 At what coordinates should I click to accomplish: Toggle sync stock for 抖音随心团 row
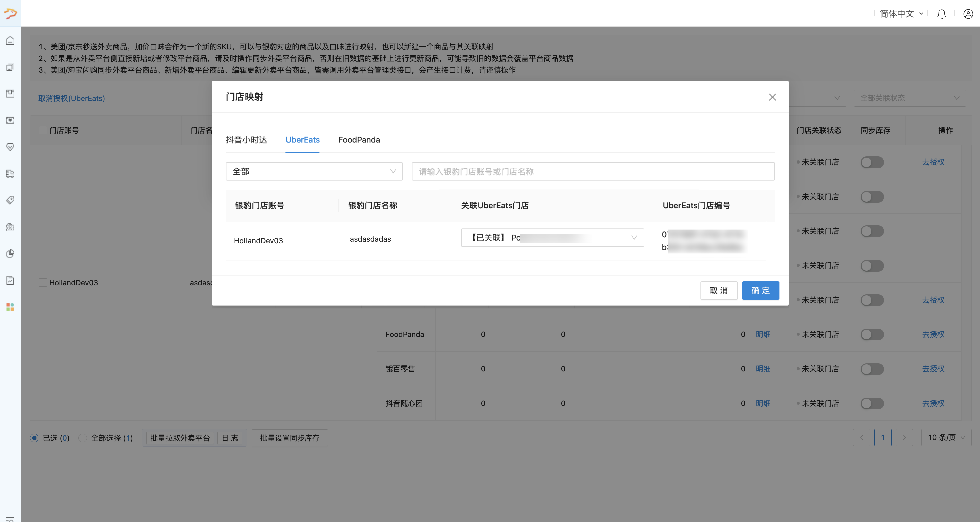click(872, 403)
